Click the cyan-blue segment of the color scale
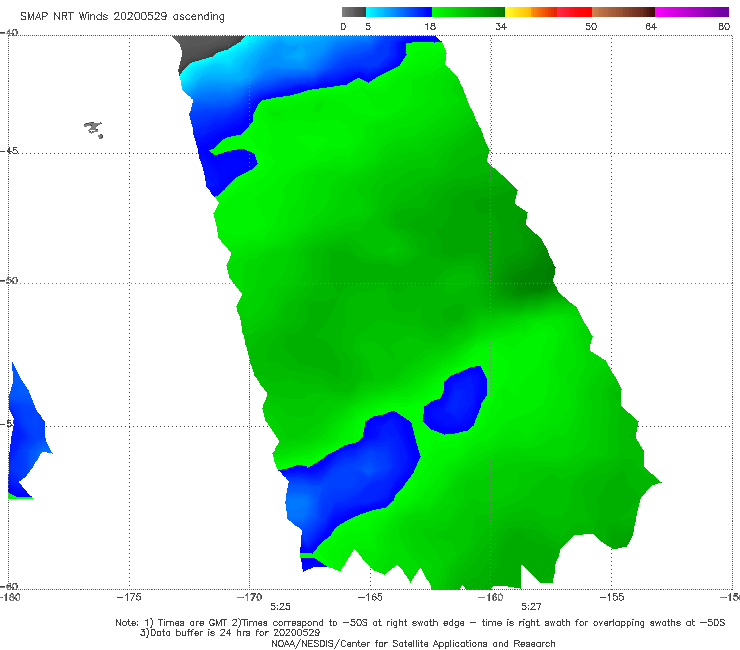Screen dimensions: 740x650 coord(399,12)
